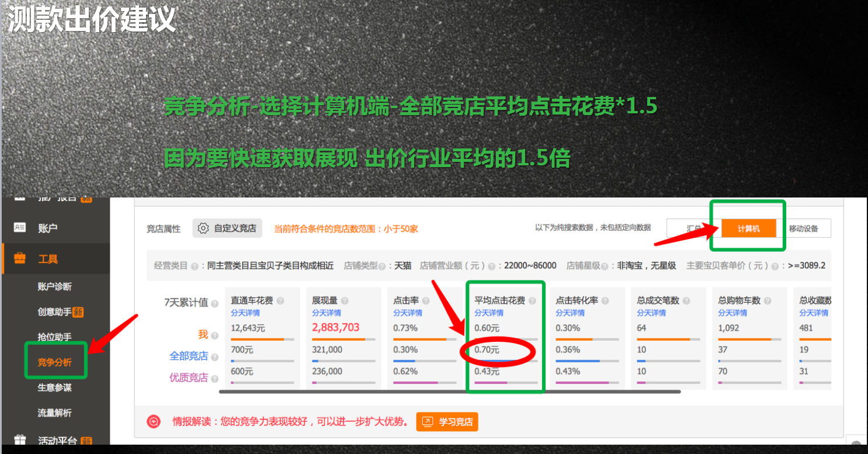Click the help icon next to 点击转化率
Screen dimensions: 868x454
(605, 301)
